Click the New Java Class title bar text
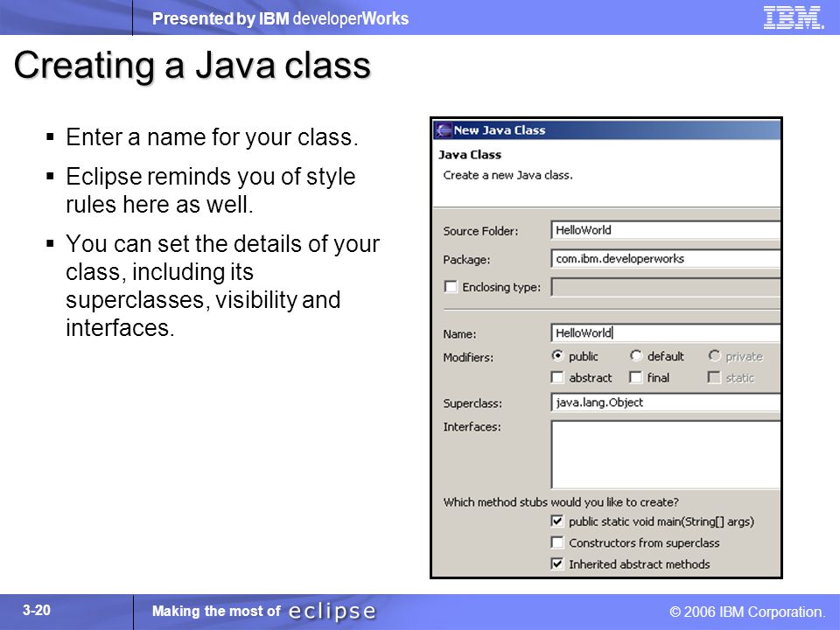Screen dimensions: 840x630 click(x=500, y=130)
